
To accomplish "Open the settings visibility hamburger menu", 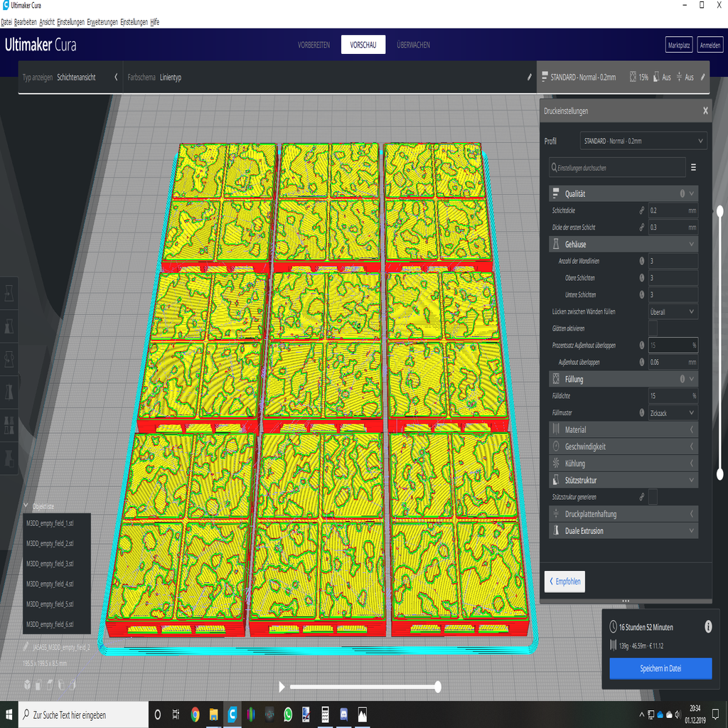I will point(693,167).
